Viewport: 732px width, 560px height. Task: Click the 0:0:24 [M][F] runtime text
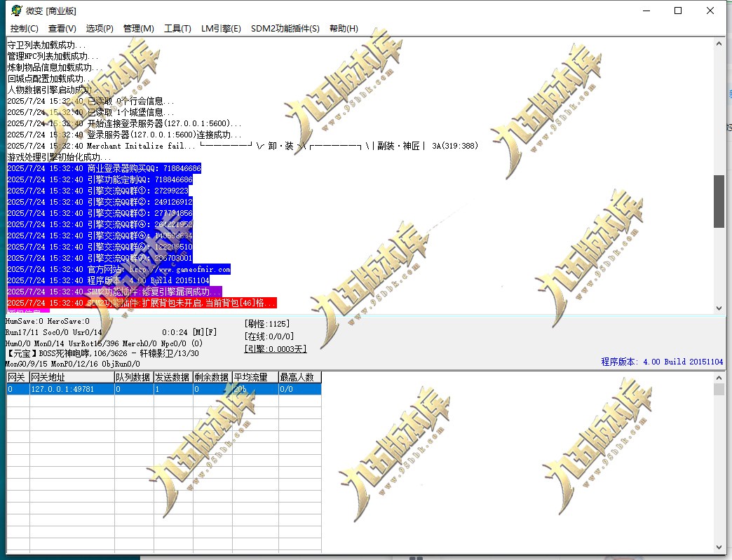point(189,332)
